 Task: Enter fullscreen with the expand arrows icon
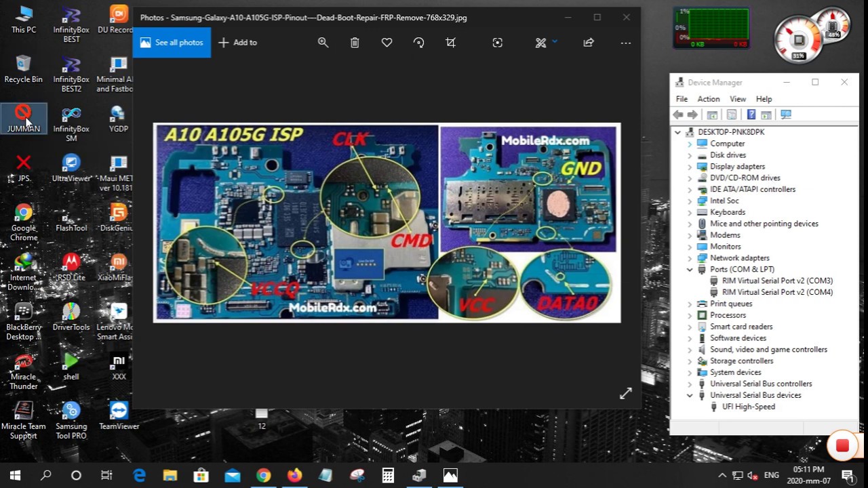click(x=625, y=393)
